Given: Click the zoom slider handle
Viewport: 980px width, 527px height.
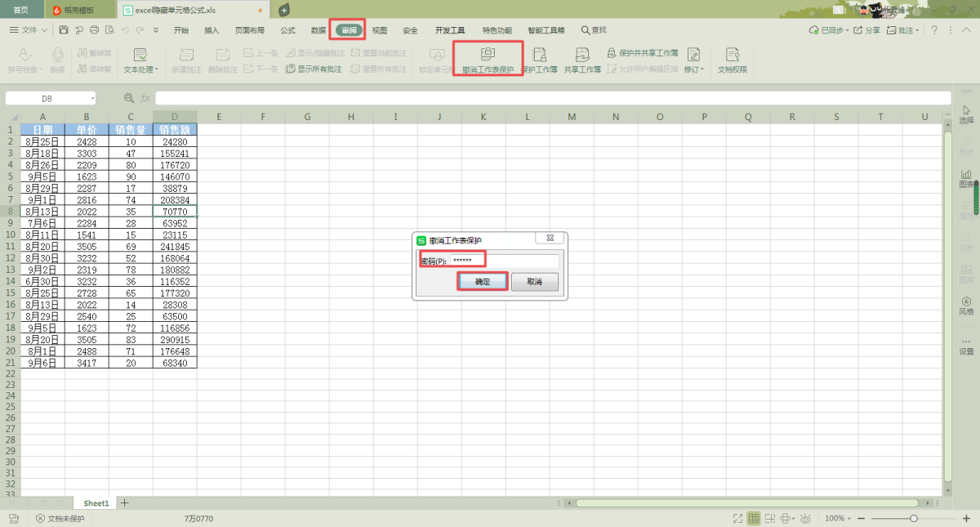Looking at the screenshot, I should click(x=914, y=519).
